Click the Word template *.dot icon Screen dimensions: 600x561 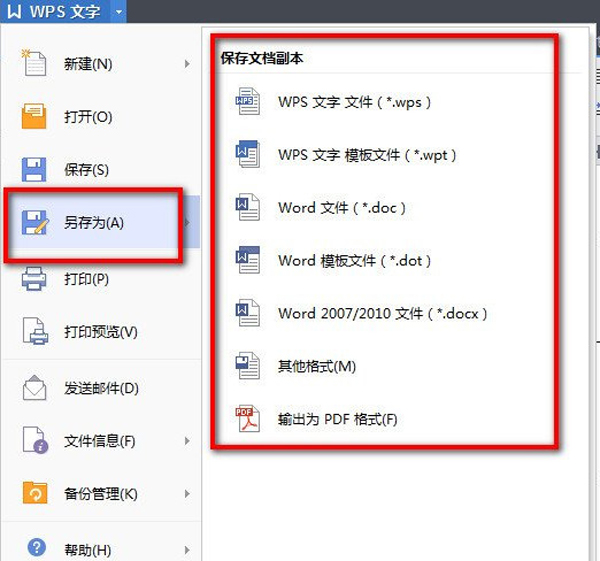[247, 260]
